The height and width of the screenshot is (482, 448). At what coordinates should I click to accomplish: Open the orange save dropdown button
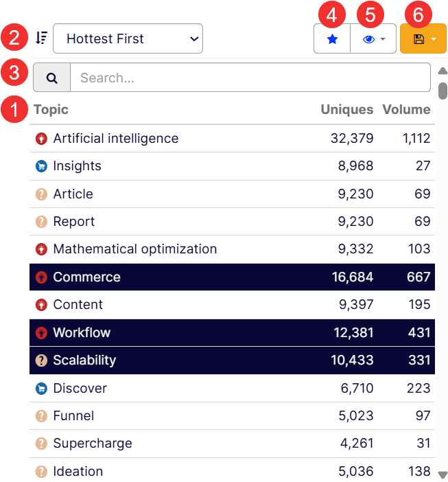point(423,39)
